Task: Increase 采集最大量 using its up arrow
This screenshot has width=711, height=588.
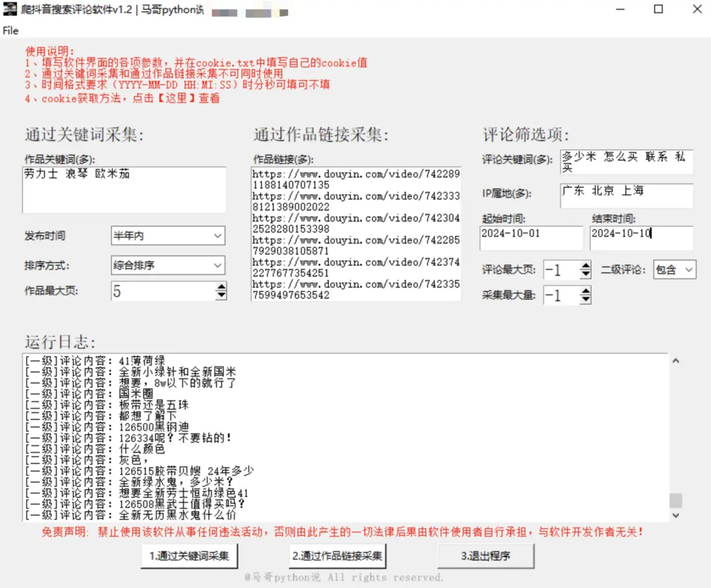Action: [x=585, y=291]
